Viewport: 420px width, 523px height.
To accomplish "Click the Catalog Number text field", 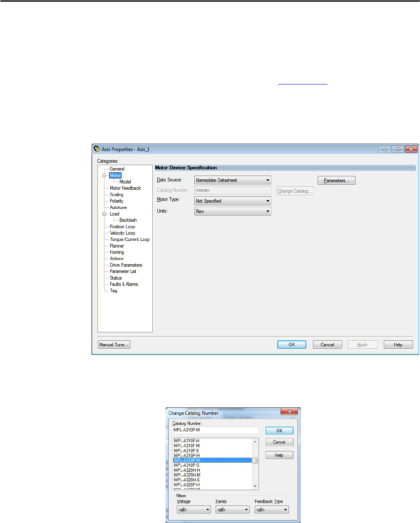I will (216, 430).
